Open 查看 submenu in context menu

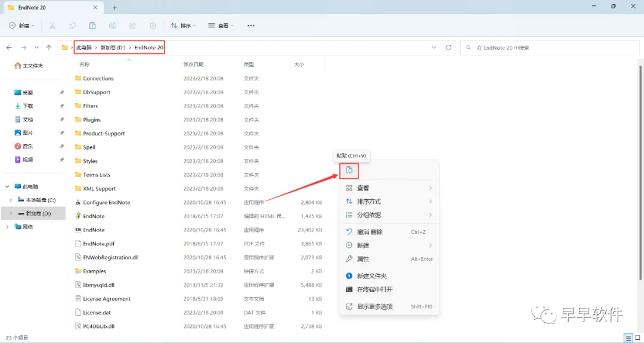(x=389, y=188)
